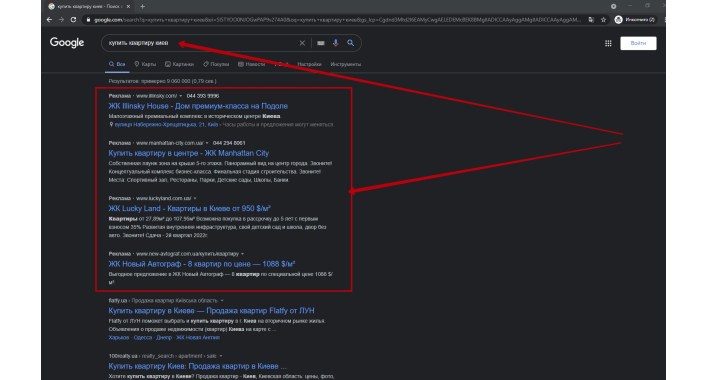Switch to the Карты tab
Screen dimensions: 708x380
[145, 64]
